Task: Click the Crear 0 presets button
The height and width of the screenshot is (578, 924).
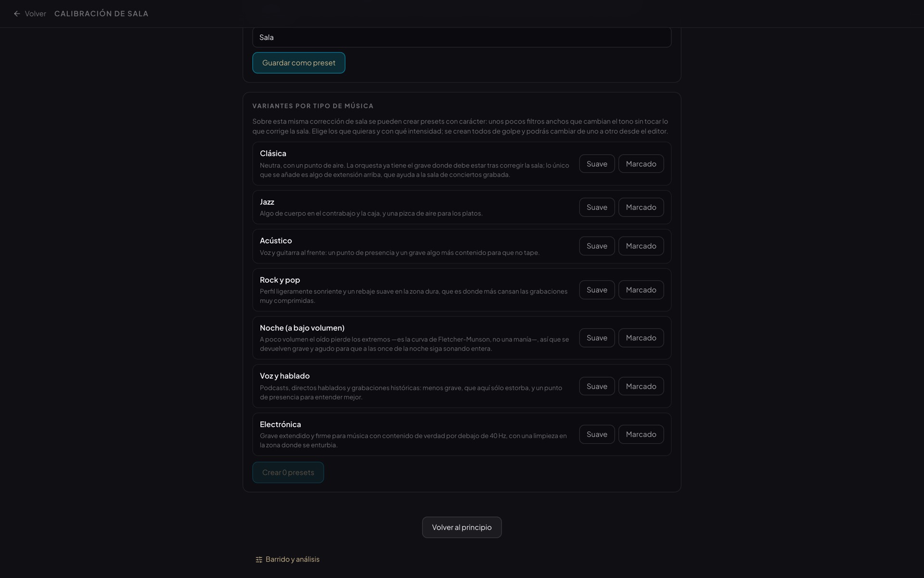Action: tap(288, 473)
